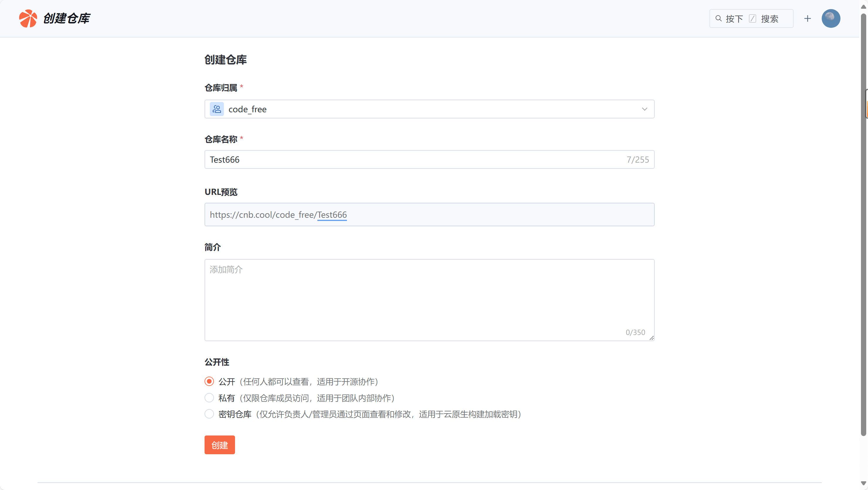The image size is (868, 490).
Task: Click the CNB orange logo icon
Action: click(x=28, y=18)
